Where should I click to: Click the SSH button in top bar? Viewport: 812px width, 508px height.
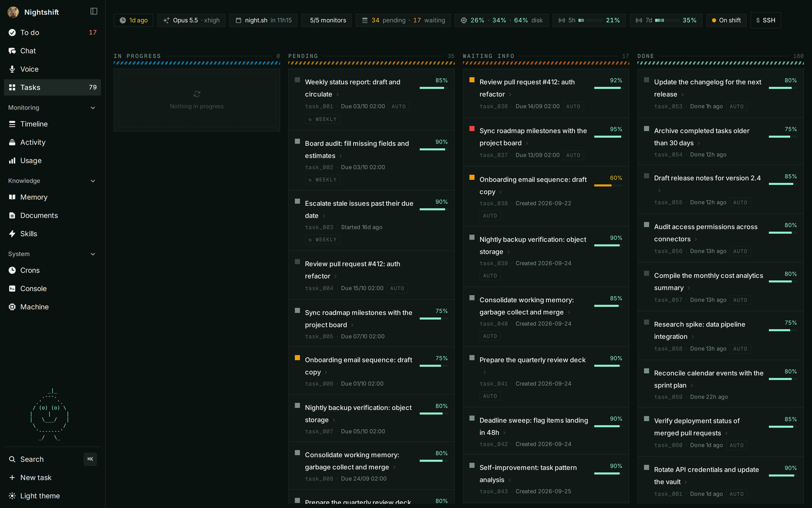765,21
